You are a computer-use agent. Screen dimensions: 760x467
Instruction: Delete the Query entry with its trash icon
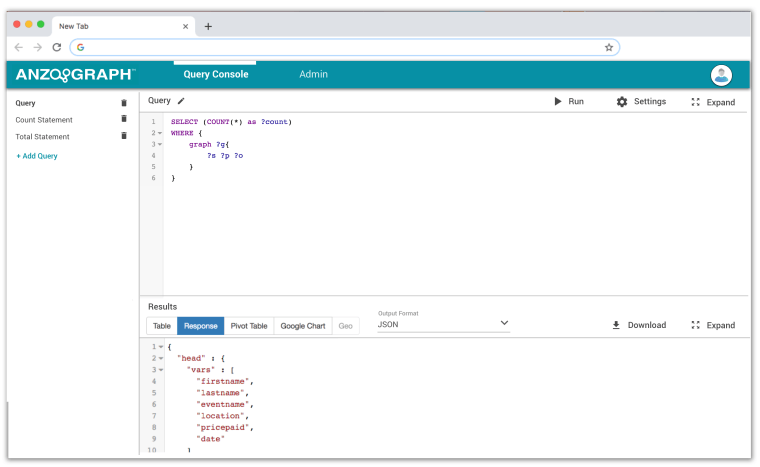coord(124,103)
